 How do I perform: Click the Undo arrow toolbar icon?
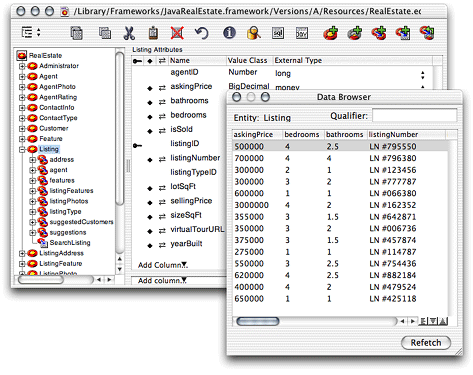[x=201, y=33]
